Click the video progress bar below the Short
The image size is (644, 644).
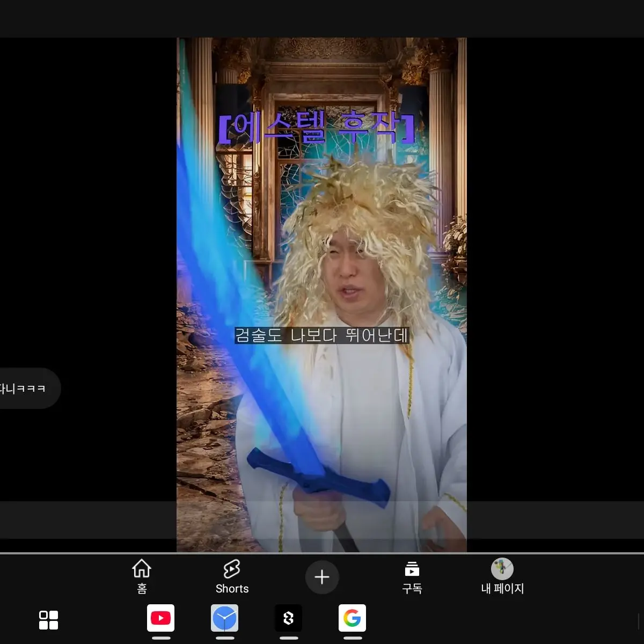(x=322, y=553)
